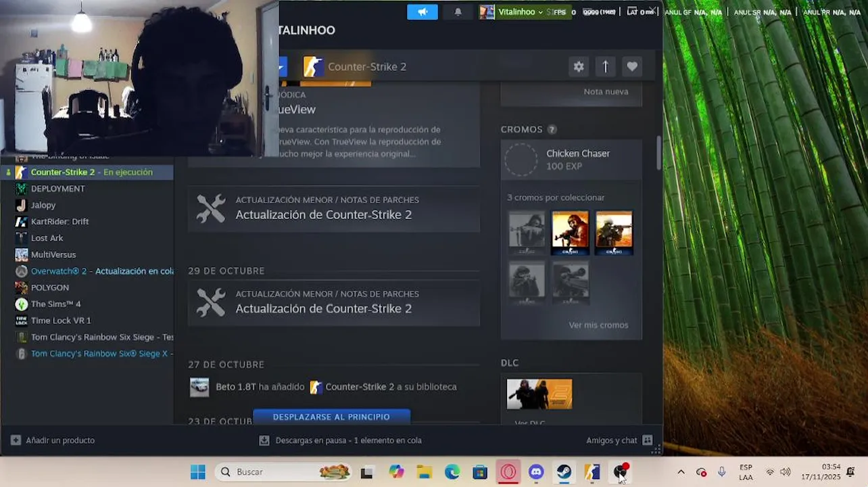Click the taskbar Buscar search box
Screen dimensions: 868x487
(284, 472)
